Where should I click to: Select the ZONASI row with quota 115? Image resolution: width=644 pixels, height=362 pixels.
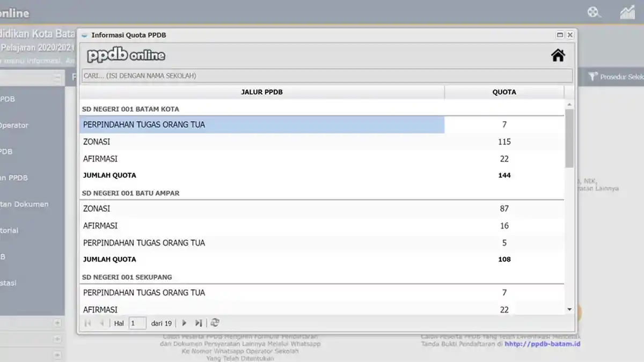(x=262, y=142)
